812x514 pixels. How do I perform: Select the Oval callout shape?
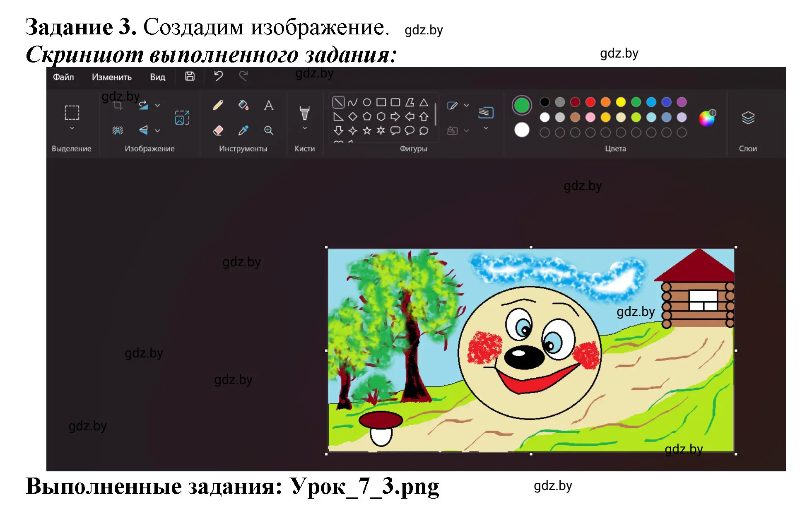click(410, 131)
